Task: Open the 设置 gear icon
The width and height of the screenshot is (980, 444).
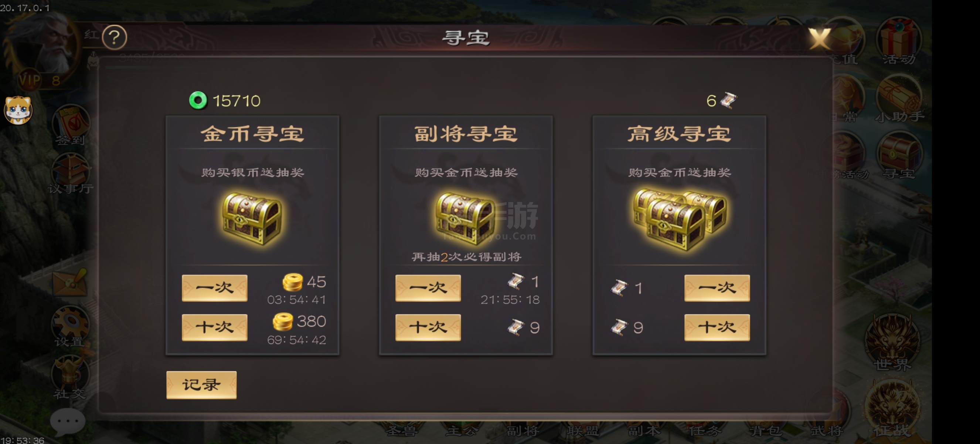Action: [x=70, y=326]
